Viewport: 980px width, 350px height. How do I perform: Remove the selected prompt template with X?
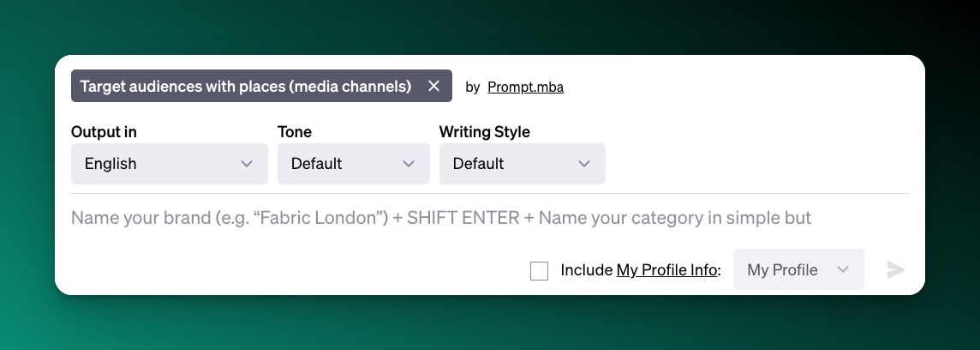[x=433, y=87]
